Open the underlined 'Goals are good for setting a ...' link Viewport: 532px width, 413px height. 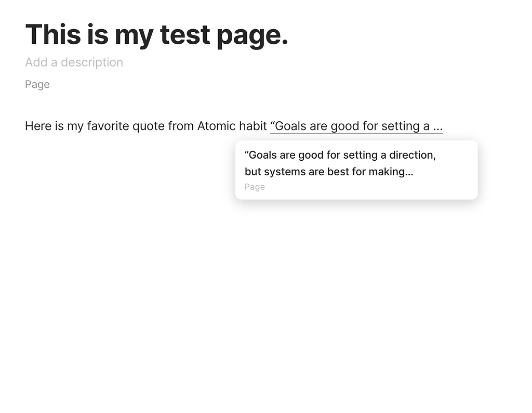[x=356, y=126]
